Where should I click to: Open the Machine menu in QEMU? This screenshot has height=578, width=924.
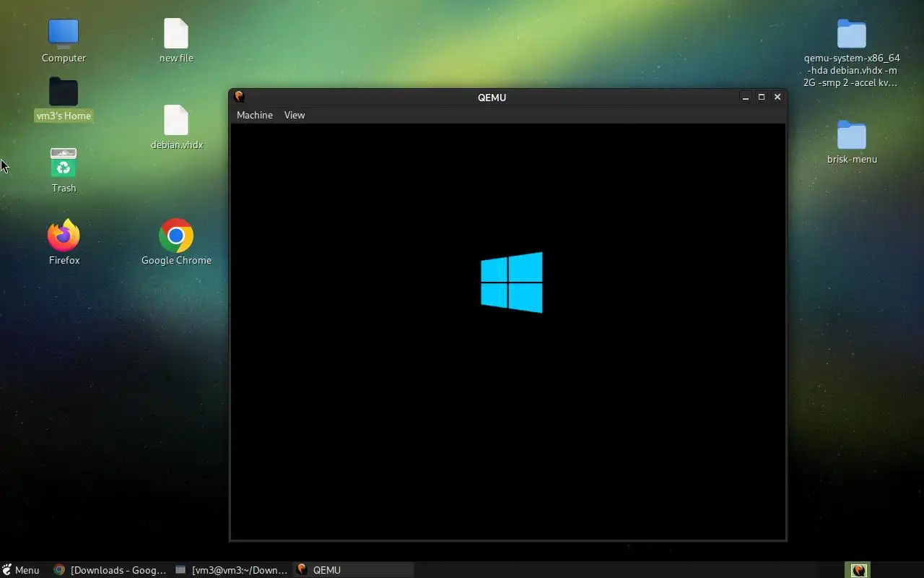click(x=254, y=115)
